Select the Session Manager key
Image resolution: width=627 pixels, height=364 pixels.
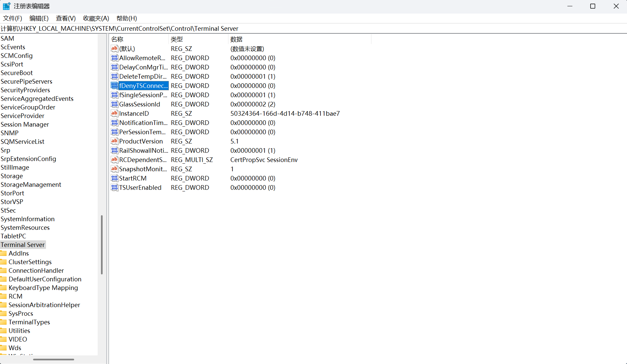[25, 124]
